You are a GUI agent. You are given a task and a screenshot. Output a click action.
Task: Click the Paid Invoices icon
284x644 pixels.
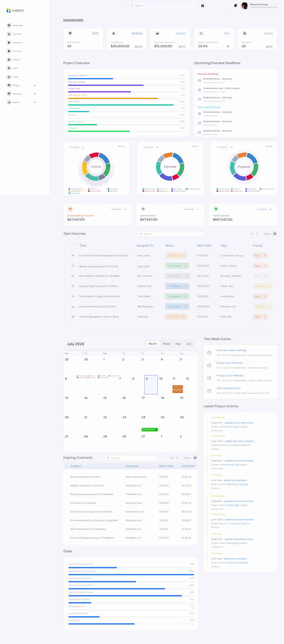[x=216, y=209]
